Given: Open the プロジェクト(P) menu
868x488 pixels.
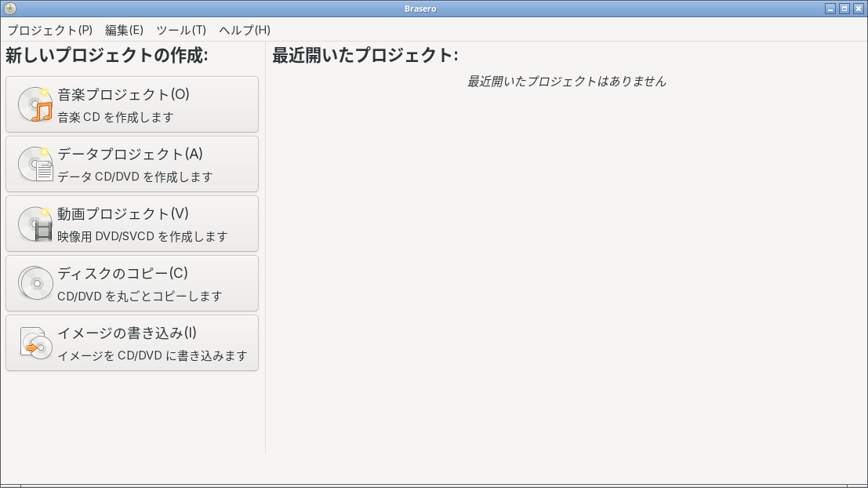Looking at the screenshot, I should (50, 30).
